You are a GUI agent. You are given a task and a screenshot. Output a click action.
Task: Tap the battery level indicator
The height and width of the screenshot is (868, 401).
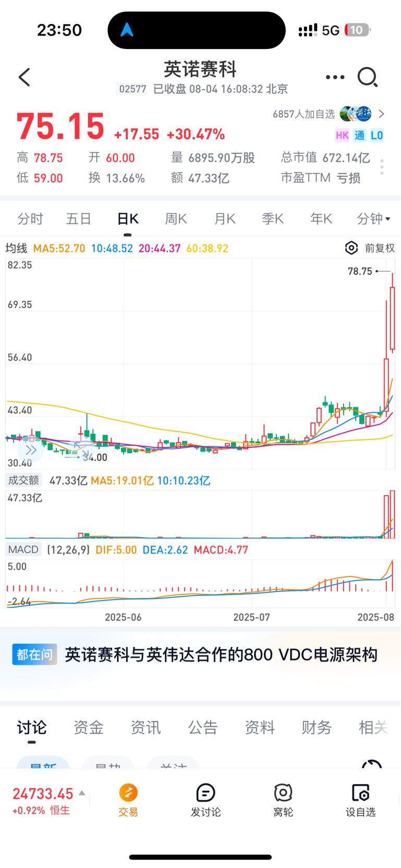click(x=357, y=30)
